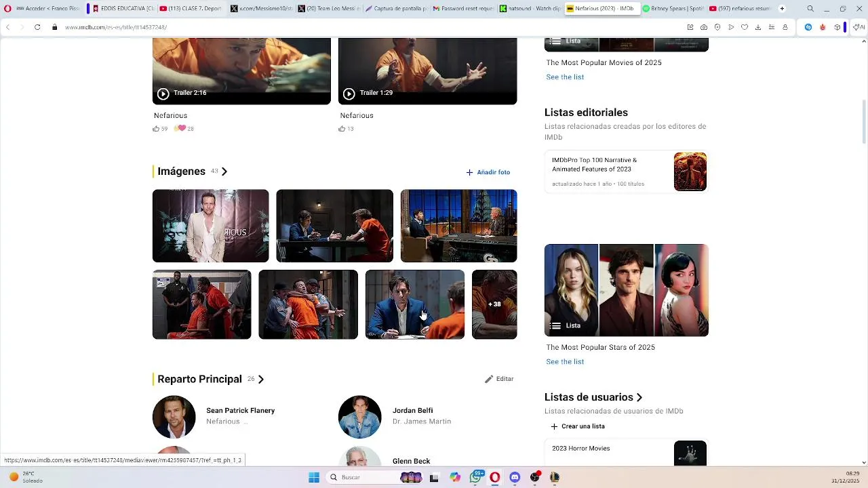
Task: Click Jordan Belfi's profile photo
Action: pyautogui.click(x=359, y=417)
